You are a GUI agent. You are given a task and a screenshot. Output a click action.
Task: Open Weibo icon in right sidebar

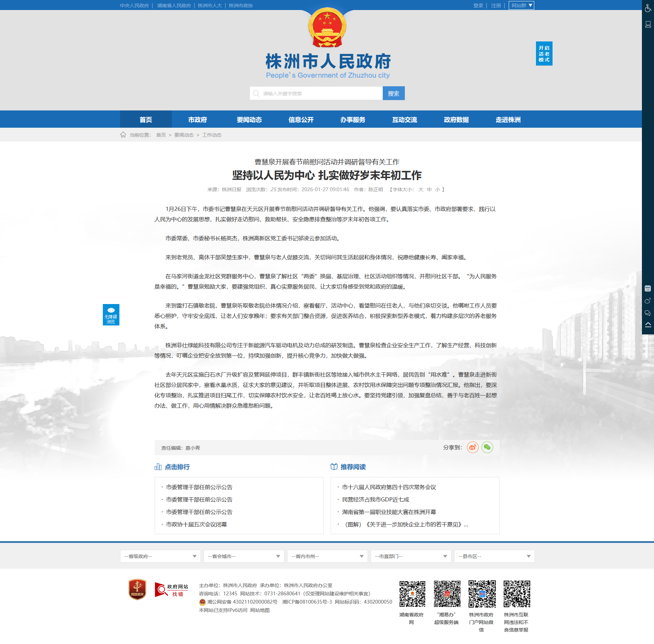[x=647, y=301]
